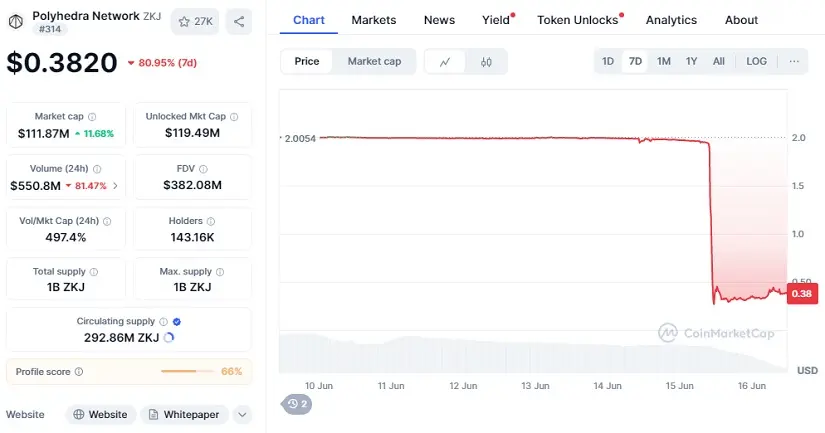This screenshot has width=825, height=433.
Task: Switch chart to Price view
Action: pyautogui.click(x=307, y=62)
